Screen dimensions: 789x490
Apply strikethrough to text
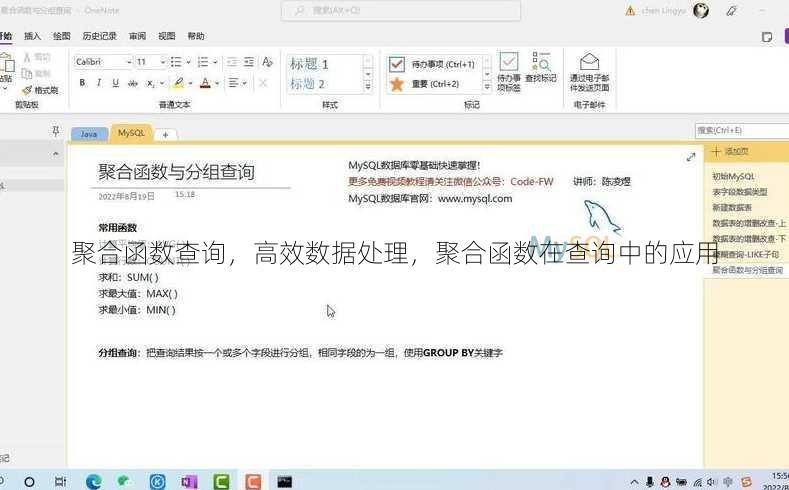click(x=133, y=83)
